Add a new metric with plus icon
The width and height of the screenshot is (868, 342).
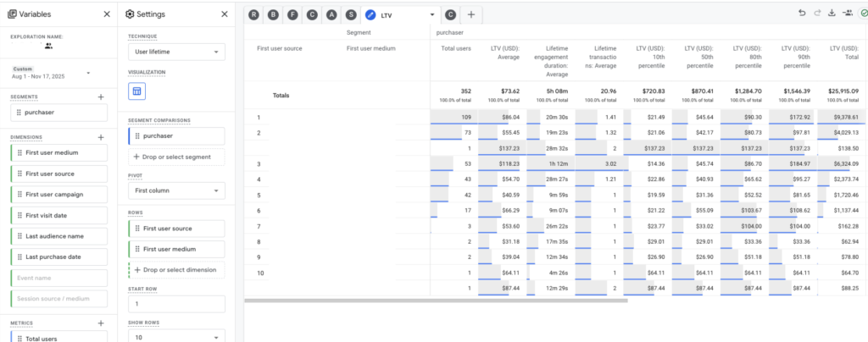pyautogui.click(x=101, y=323)
